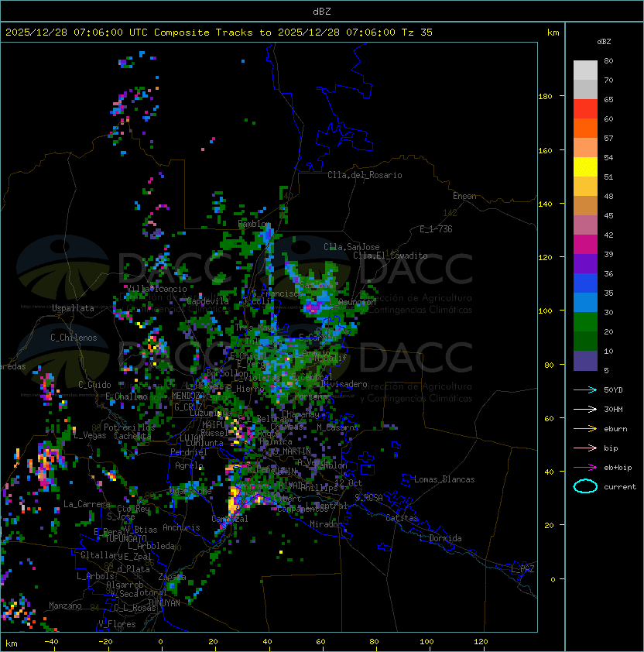Click the 'Perdriel' map label
Viewport: 644px width, 652px height.
pyautogui.click(x=188, y=452)
